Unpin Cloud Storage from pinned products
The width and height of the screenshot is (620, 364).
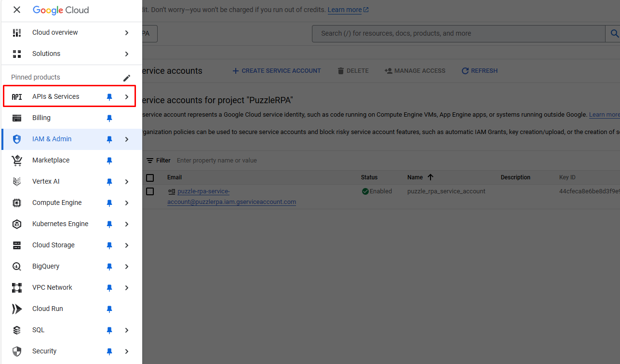coord(109,245)
